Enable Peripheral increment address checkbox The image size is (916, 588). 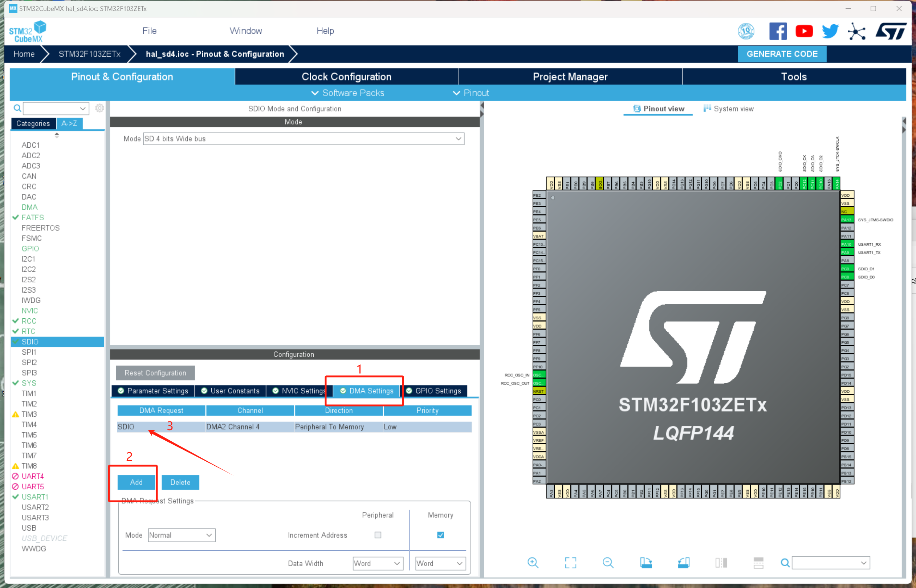[378, 535]
